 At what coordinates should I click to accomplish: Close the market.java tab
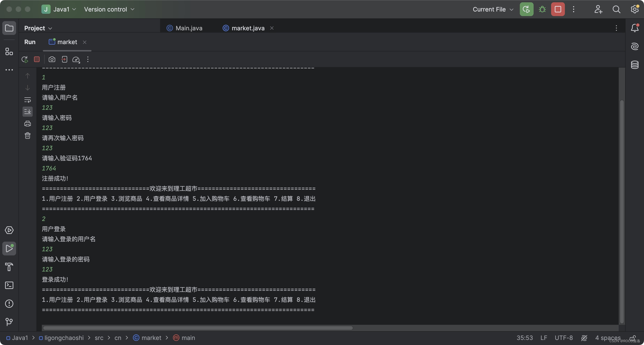(x=272, y=28)
